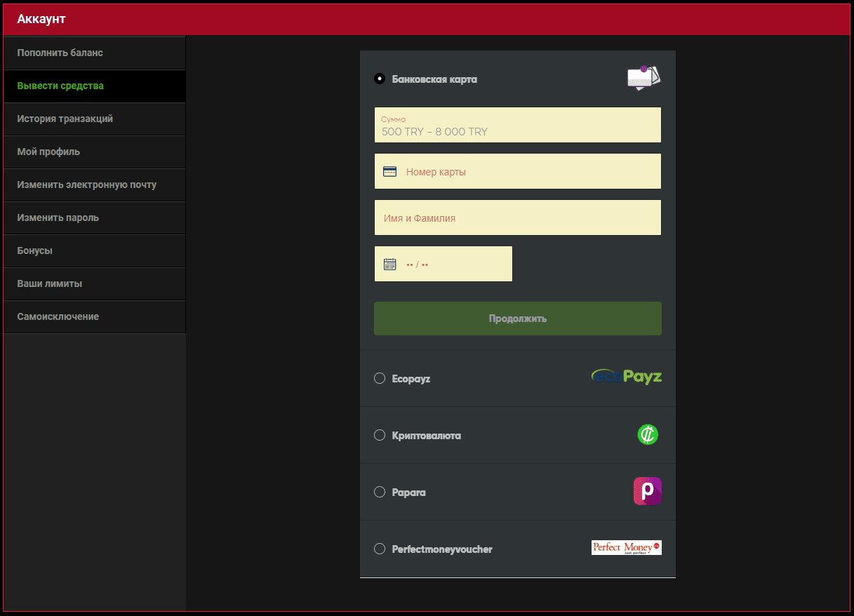Click the bank card envelope icon
Viewport: 854px width, 616px height.
click(x=643, y=78)
